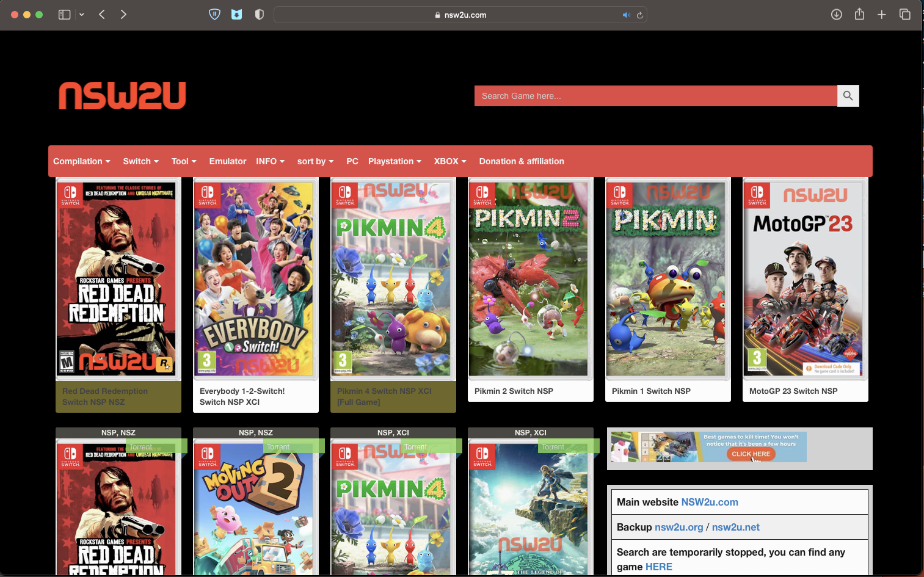The width and height of the screenshot is (924, 577).
Task: Click the browser forward arrow
Action: (123, 15)
